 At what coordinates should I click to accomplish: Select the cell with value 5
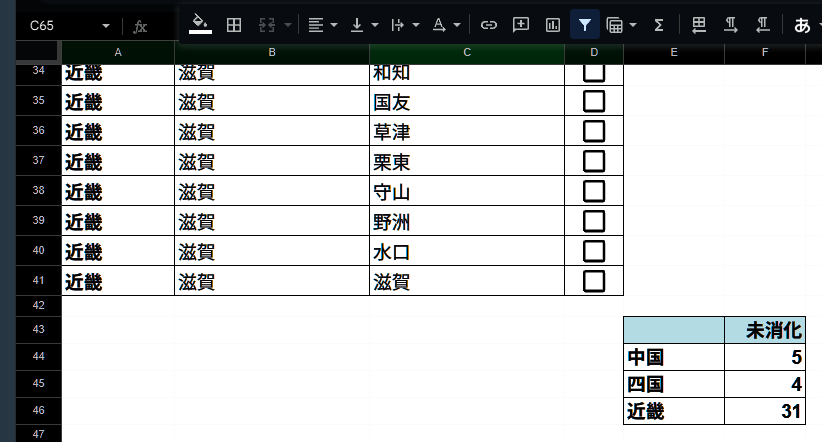tap(765, 357)
